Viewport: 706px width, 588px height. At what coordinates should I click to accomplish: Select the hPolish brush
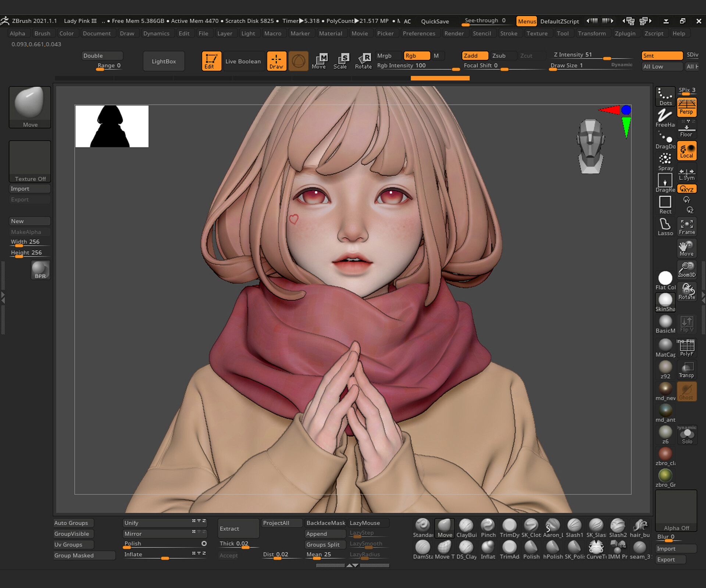click(x=553, y=550)
